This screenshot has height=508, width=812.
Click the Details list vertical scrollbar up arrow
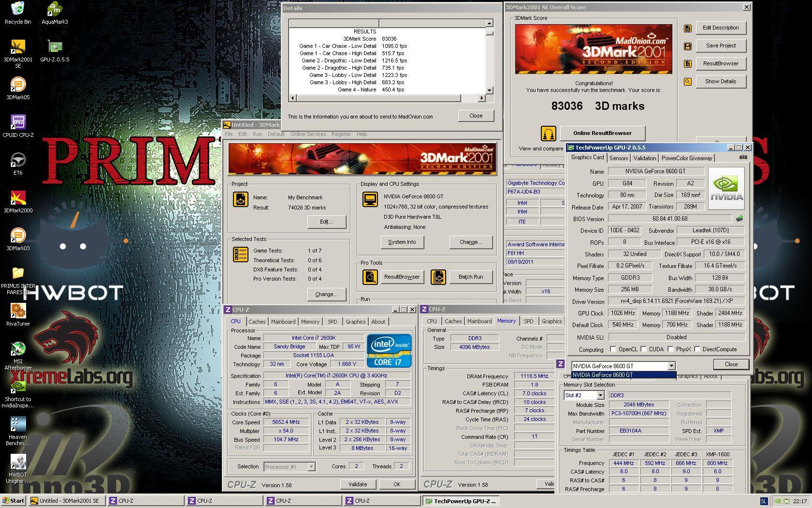(490, 23)
